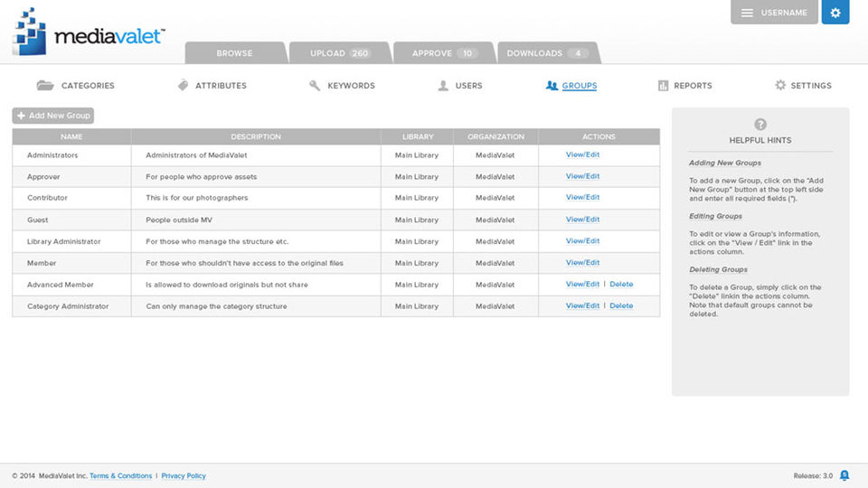Click the Users person icon
868x488 pixels.
[x=443, y=85]
